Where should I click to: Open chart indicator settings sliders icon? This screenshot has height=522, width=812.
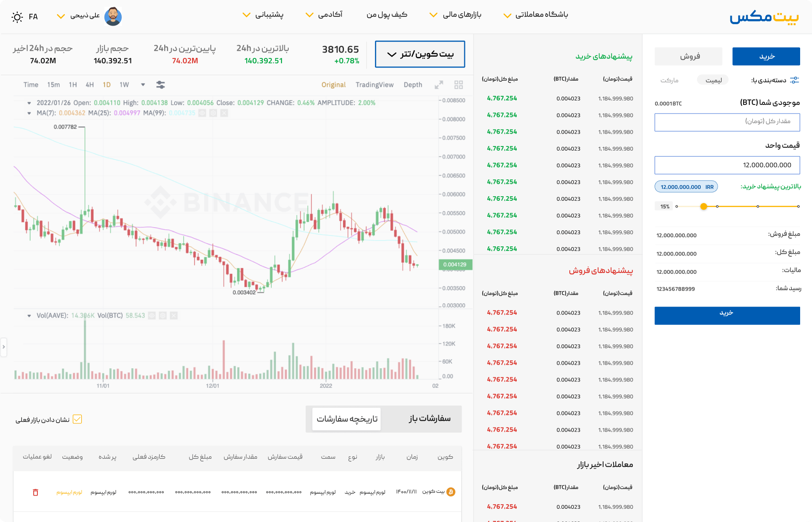tap(161, 85)
